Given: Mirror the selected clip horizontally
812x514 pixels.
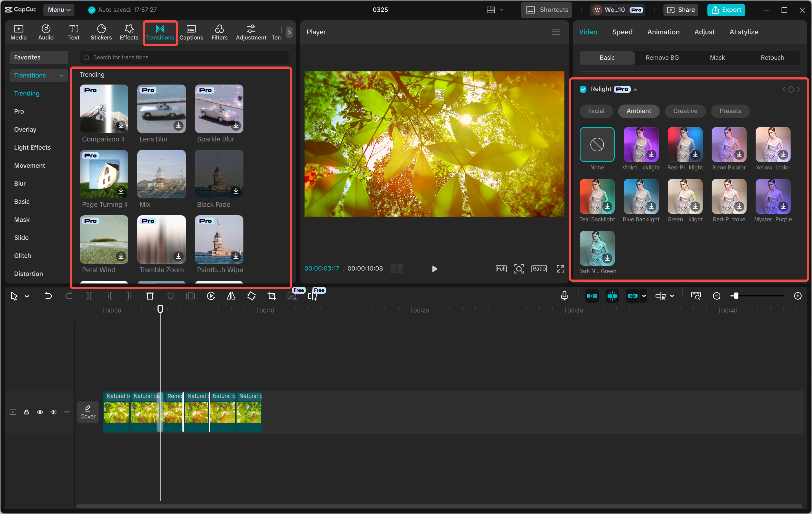Looking at the screenshot, I should pos(231,296).
